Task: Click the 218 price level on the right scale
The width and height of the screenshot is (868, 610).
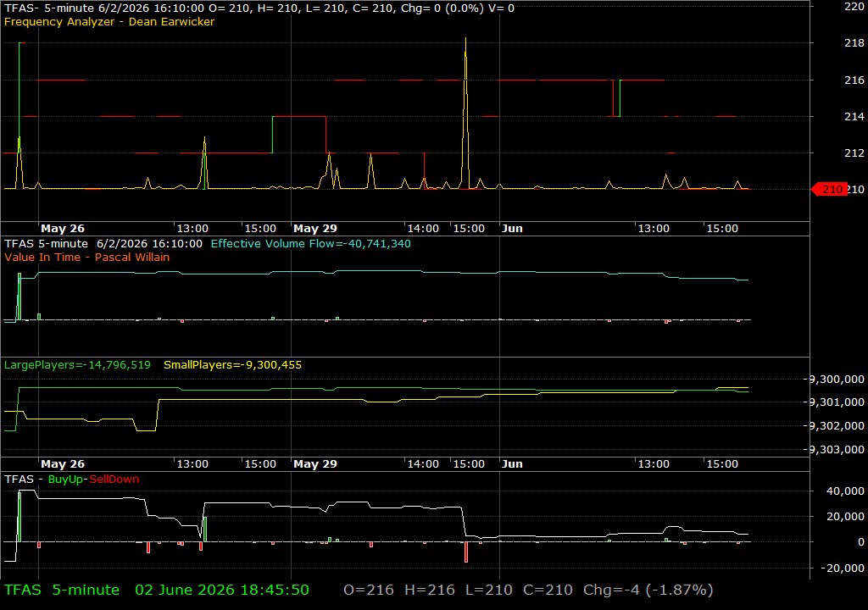Action: pyautogui.click(x=854, y=43)
